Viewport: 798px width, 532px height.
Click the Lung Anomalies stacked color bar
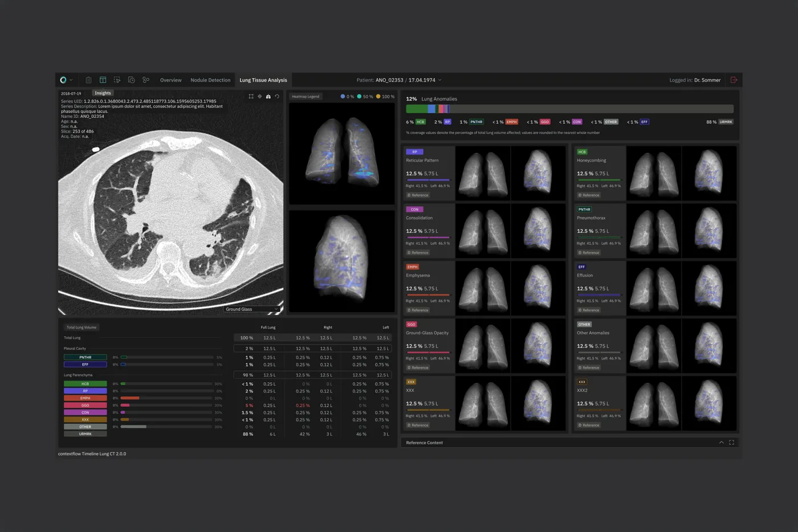click(x=569, y=109)
